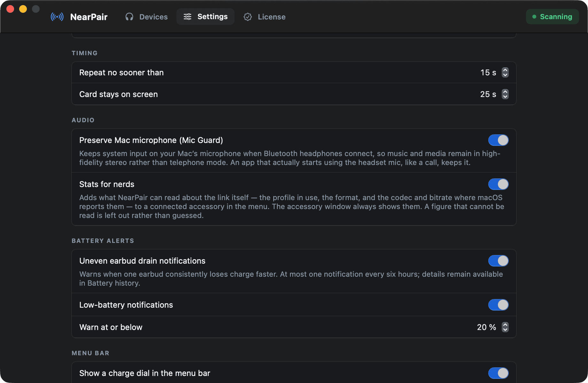Click the MENU BAR section header

point(90,353)
